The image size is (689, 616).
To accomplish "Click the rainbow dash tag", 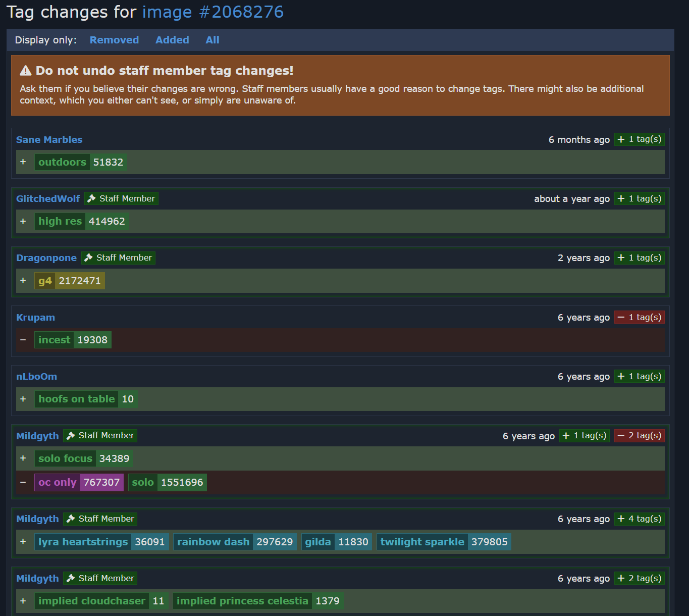I will tap(213, 542).
